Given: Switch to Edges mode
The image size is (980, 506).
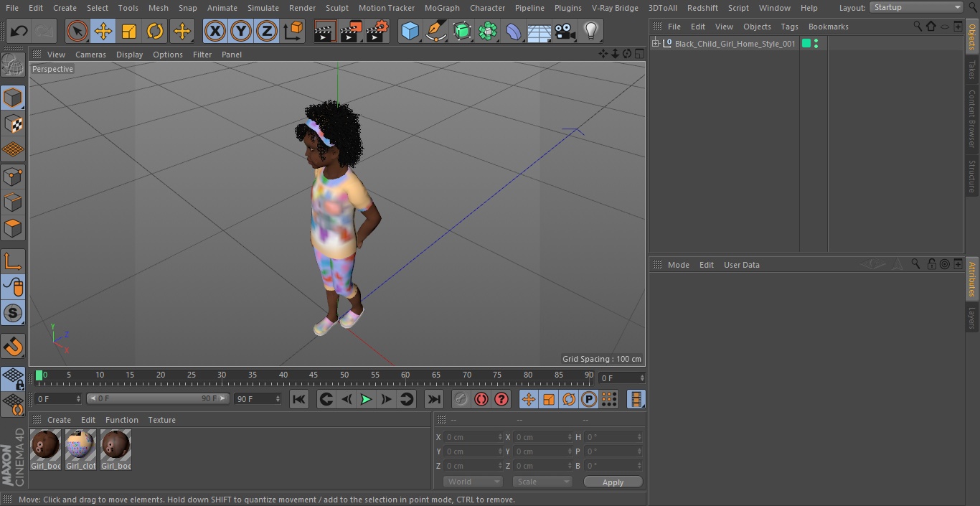Looking at the screenshot, I should click(13, 202).
